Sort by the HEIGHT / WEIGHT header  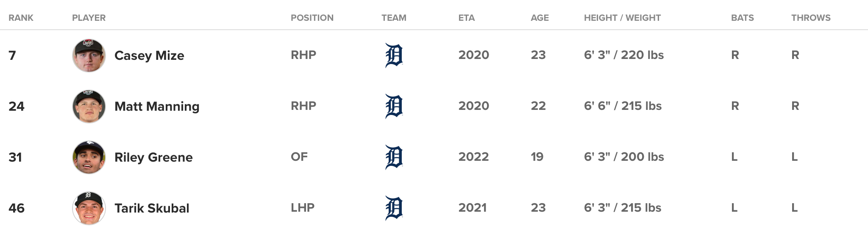622,18
